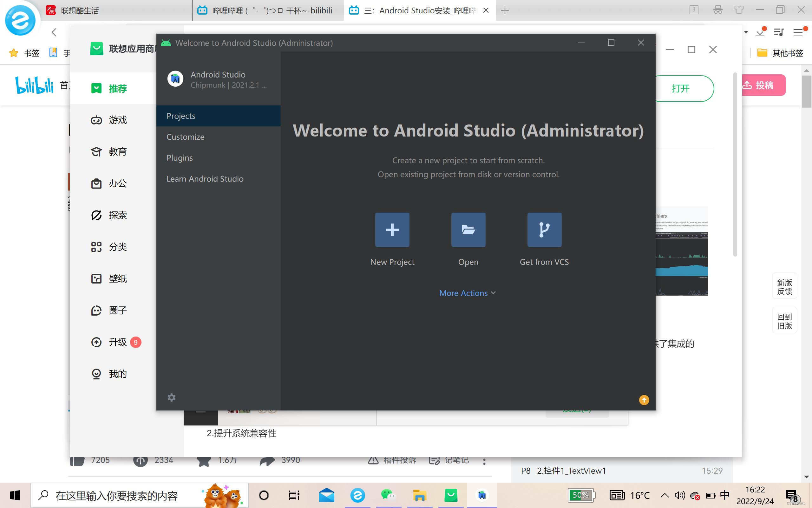Click the bilibili page vertical scrollbar
The height and width of the screenshot is (508, 812).
tap(806, 92)
